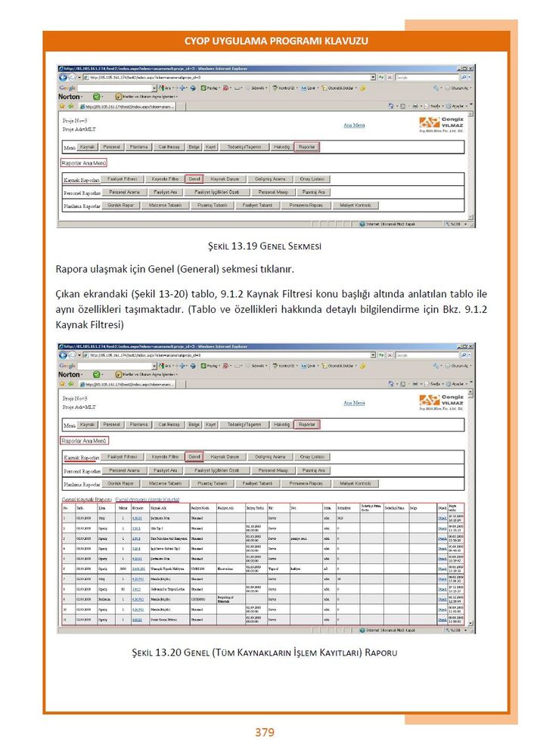Click the highlighted Genel button in the upper screenshot

[194, 179]
